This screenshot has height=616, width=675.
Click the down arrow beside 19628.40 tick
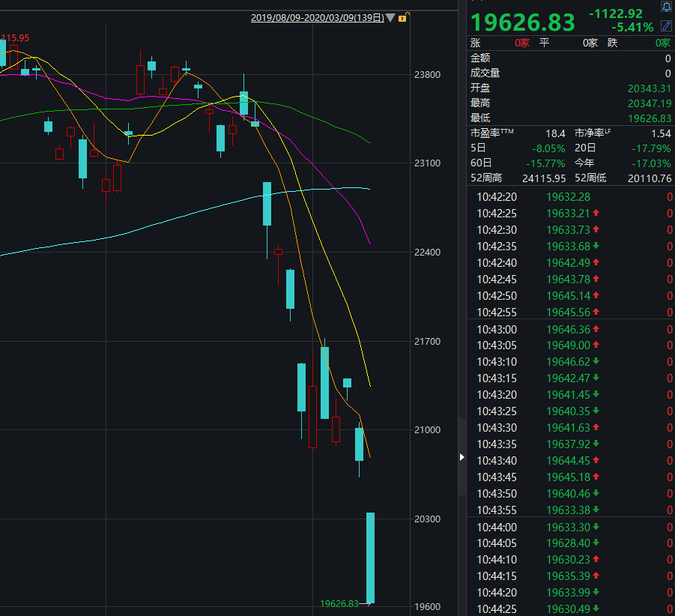click(x=596, y=543)
